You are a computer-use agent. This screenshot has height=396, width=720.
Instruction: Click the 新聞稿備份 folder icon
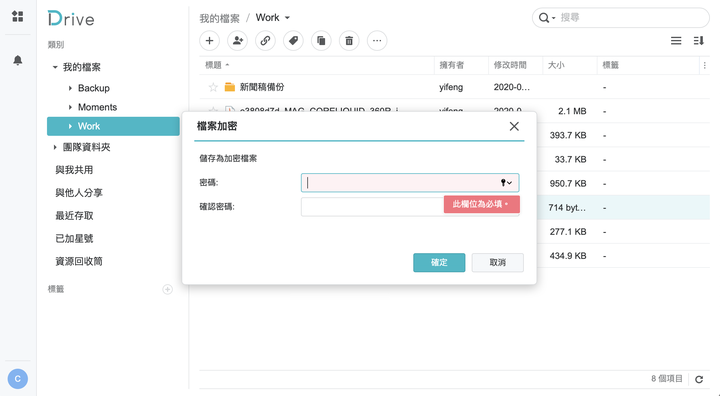click(230, 87)
